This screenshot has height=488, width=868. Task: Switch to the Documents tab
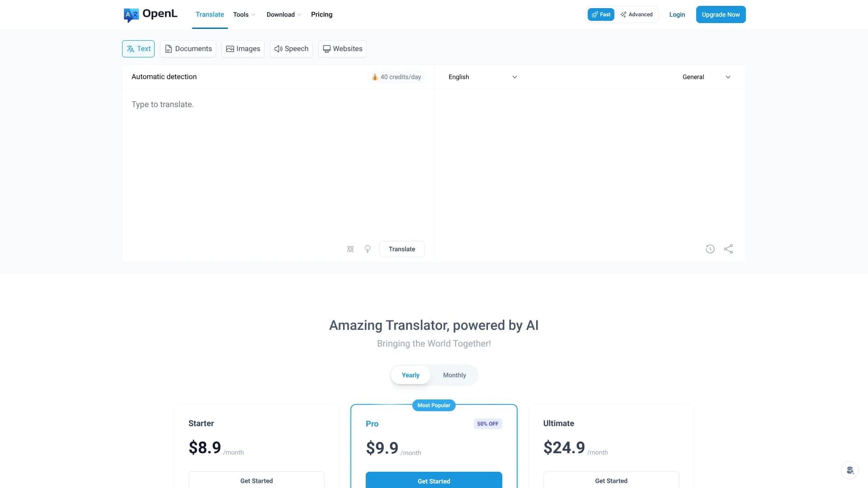click(x=188, y=49)
